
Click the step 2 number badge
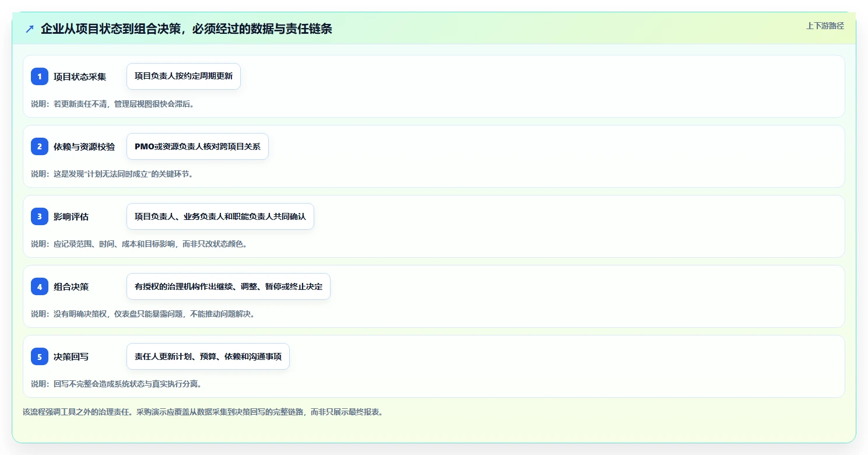(x=40, y=146)
